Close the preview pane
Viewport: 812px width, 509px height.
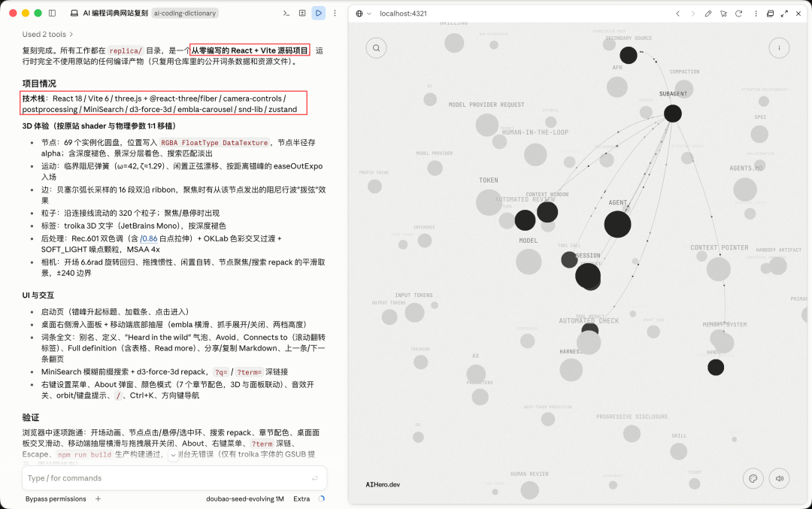(x=798, y=14)
